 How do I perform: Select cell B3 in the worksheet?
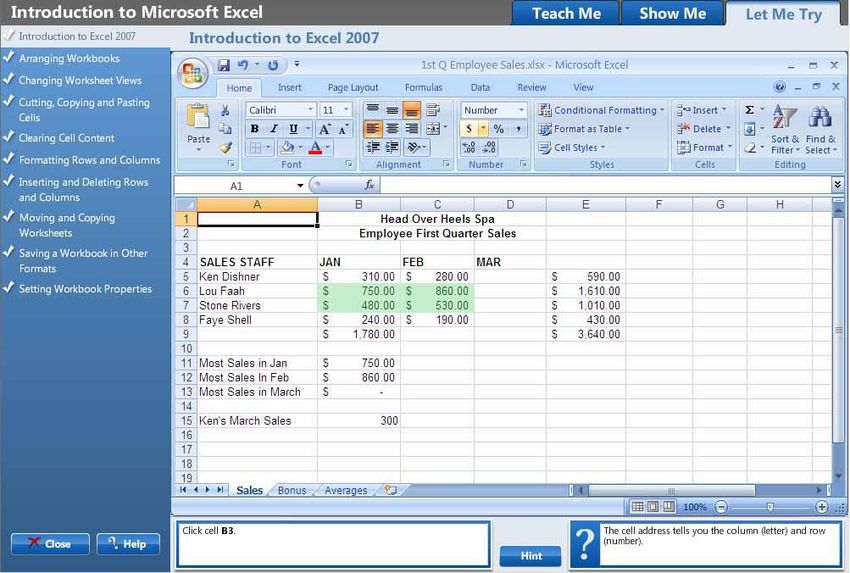point(359,248)
